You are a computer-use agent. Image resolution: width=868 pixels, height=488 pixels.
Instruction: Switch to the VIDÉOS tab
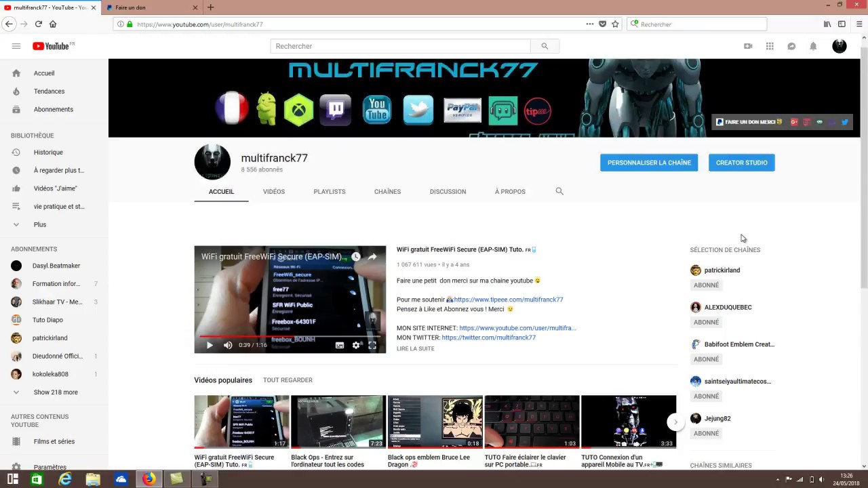click(274, 191)
